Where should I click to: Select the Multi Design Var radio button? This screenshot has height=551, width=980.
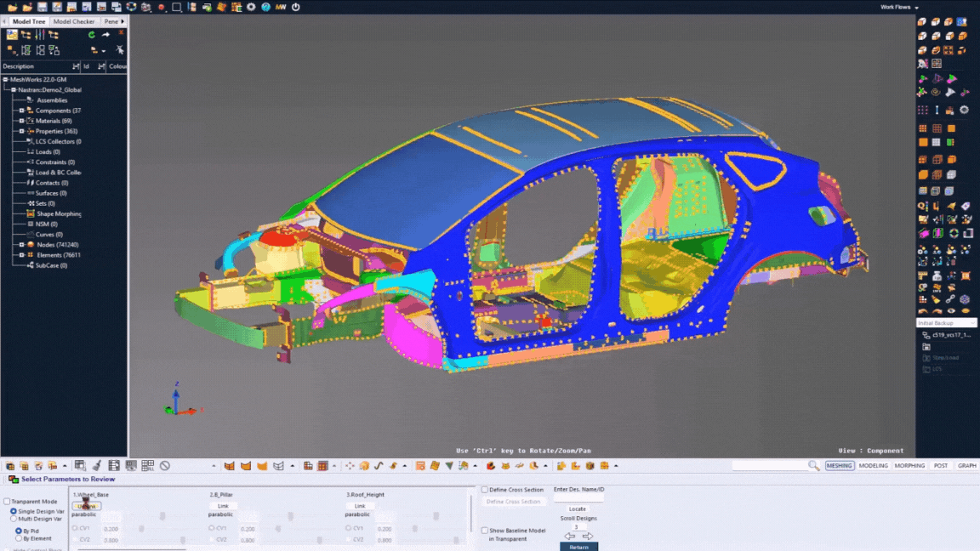coord(14,518)
